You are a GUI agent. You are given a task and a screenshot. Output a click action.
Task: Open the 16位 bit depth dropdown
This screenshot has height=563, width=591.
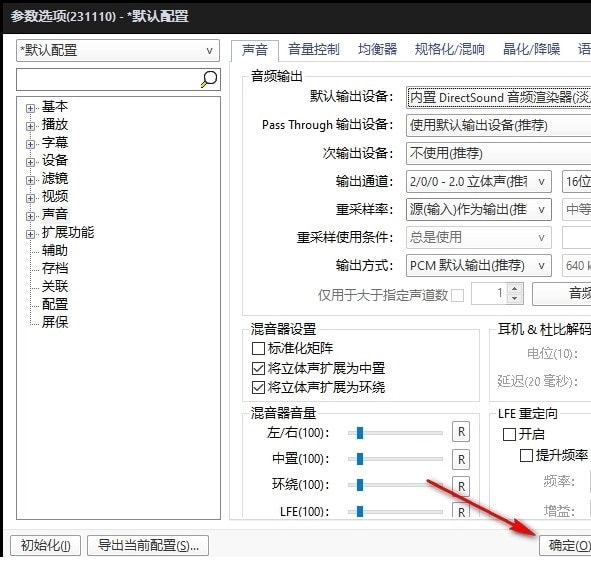coord(577,182)
